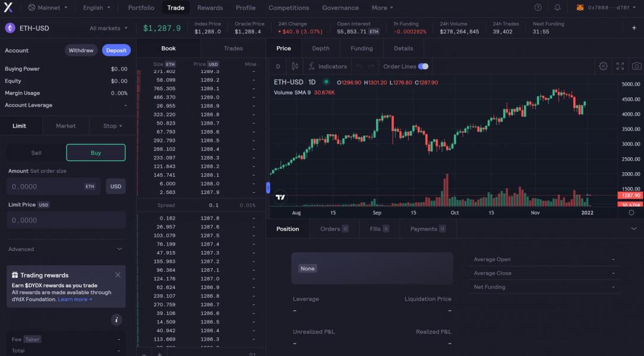The width and height of the screenshot is (644, 356).
Task: Open the Governance page
Action: (x=340, y=7)
